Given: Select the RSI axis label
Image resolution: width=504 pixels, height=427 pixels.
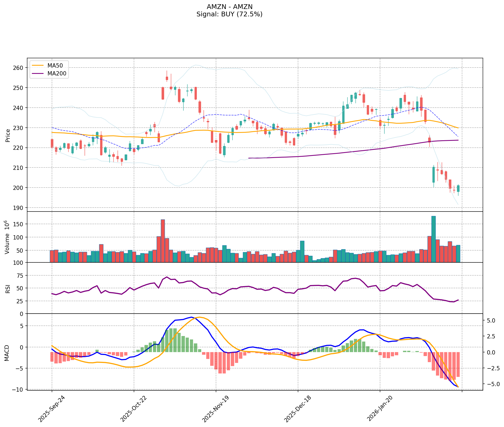Looking at the screenshot, I should coord(8,288).
